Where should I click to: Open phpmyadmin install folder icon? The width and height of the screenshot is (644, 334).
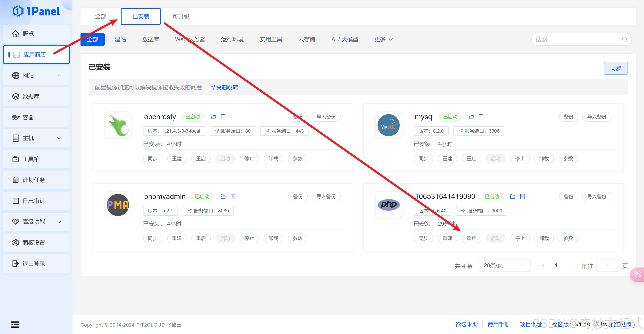(223, 197)
